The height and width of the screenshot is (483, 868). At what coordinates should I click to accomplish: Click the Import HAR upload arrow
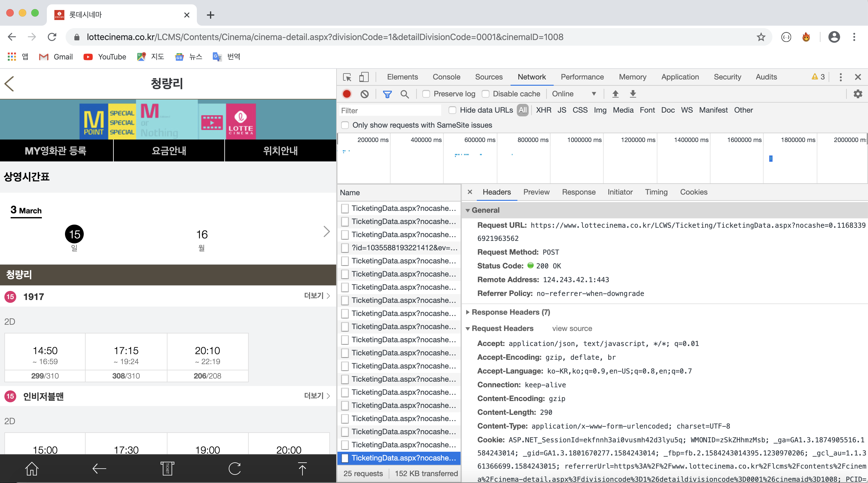[x=615, y=94]
